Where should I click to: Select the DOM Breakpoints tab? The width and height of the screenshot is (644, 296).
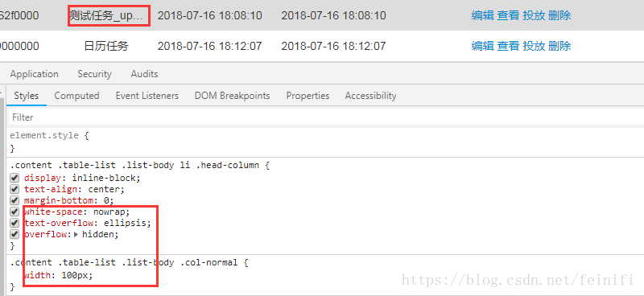[232, 96]
